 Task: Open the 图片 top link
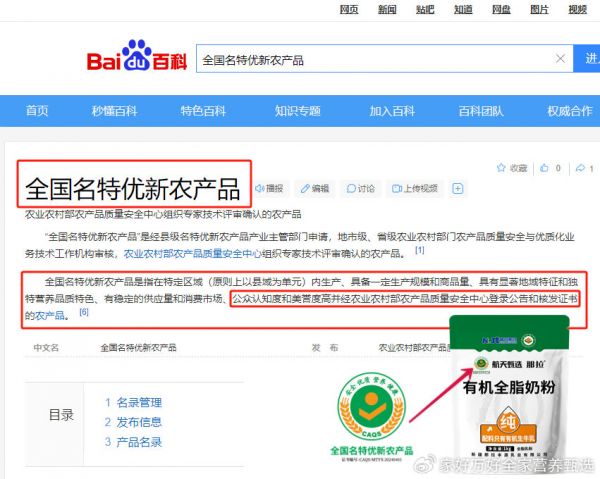[x=540, y=10]
